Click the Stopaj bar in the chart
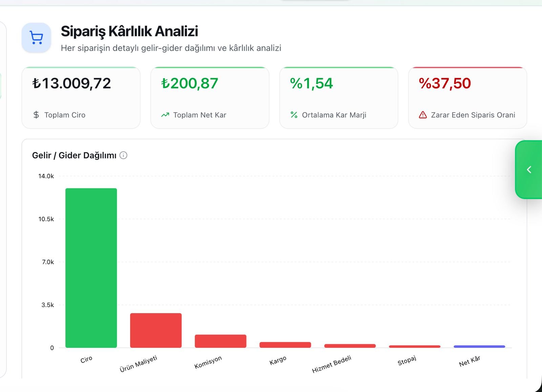Viewport: 542px width, 392px height. tap(415, 347)
